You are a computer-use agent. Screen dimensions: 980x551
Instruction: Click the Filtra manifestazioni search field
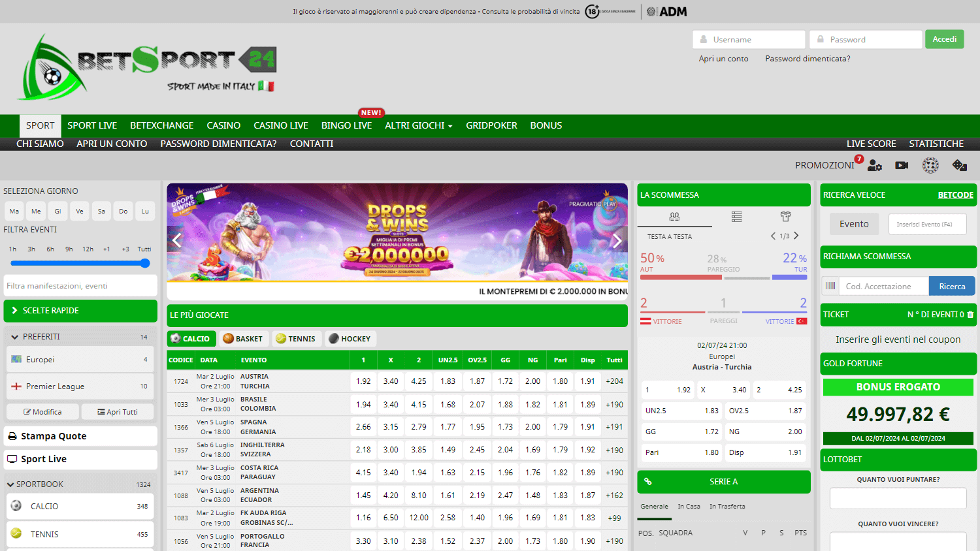80,285
